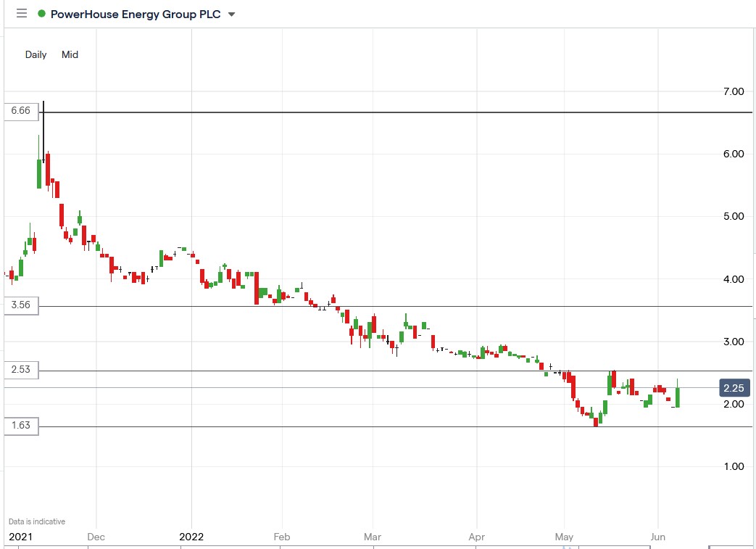Click the PowerHouse Energy Group PLC title
Viewport: 756px width, 549px height.
point(134,13)
